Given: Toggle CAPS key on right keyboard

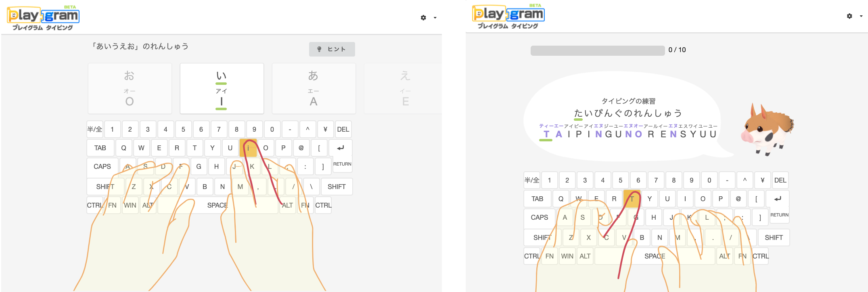Looking at the screenshot, I should (539, 217).
